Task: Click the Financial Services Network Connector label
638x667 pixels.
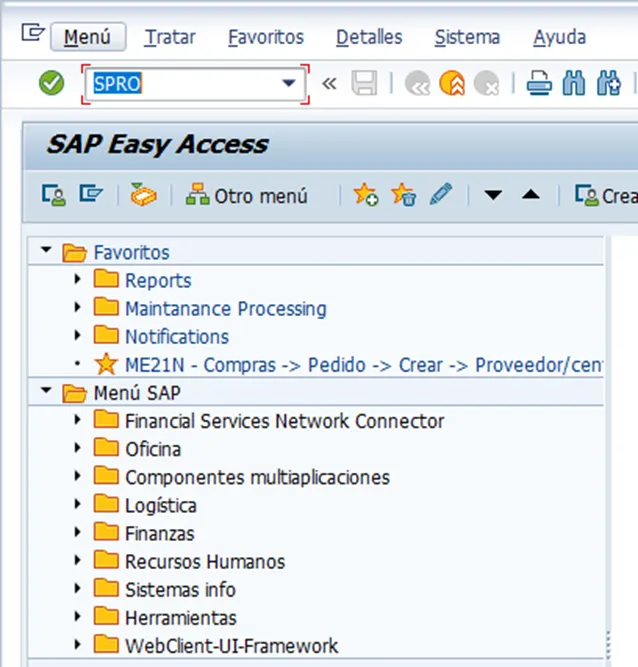Action: coord(285,421)
